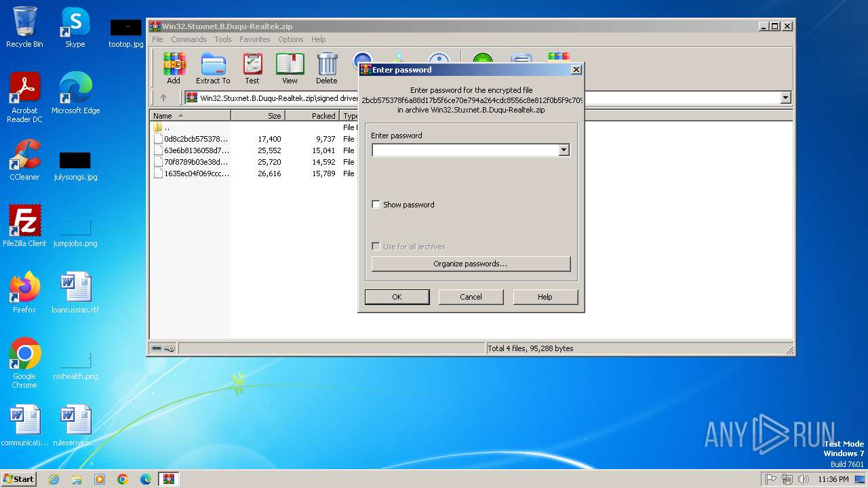Click the Delete toolbar icon
This screenshot has height=488, width=868.
coord(326,68)
